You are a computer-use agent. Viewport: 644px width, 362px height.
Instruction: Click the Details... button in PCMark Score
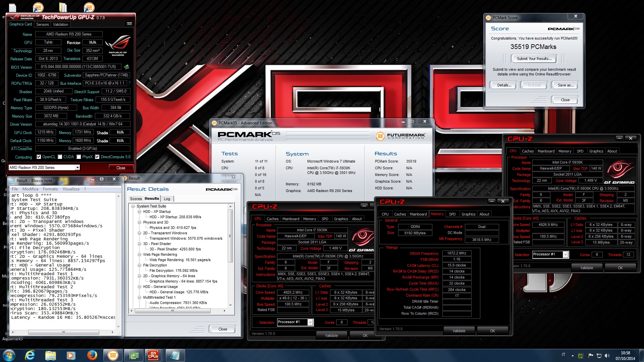tap(504, 85)
